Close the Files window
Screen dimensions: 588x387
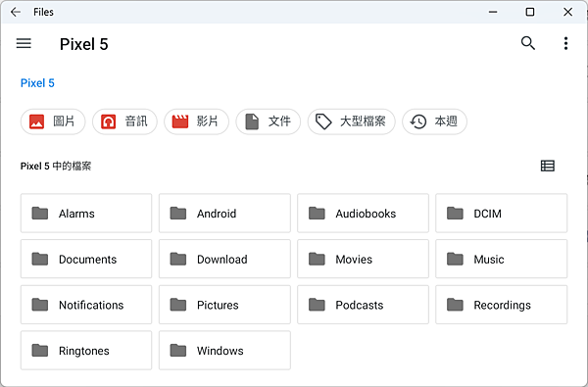coord(567,12)
